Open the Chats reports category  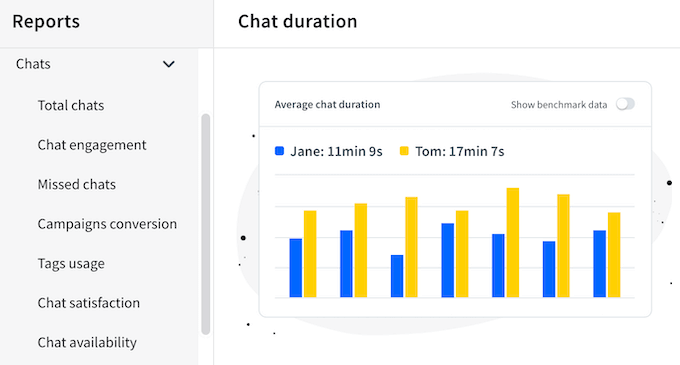click(x=33, y=64)
